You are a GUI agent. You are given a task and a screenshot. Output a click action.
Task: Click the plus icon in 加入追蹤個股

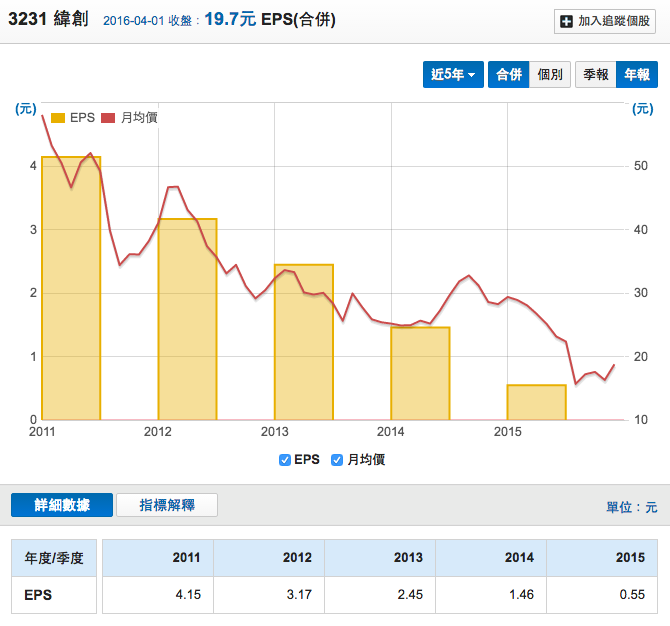(567, 21)
